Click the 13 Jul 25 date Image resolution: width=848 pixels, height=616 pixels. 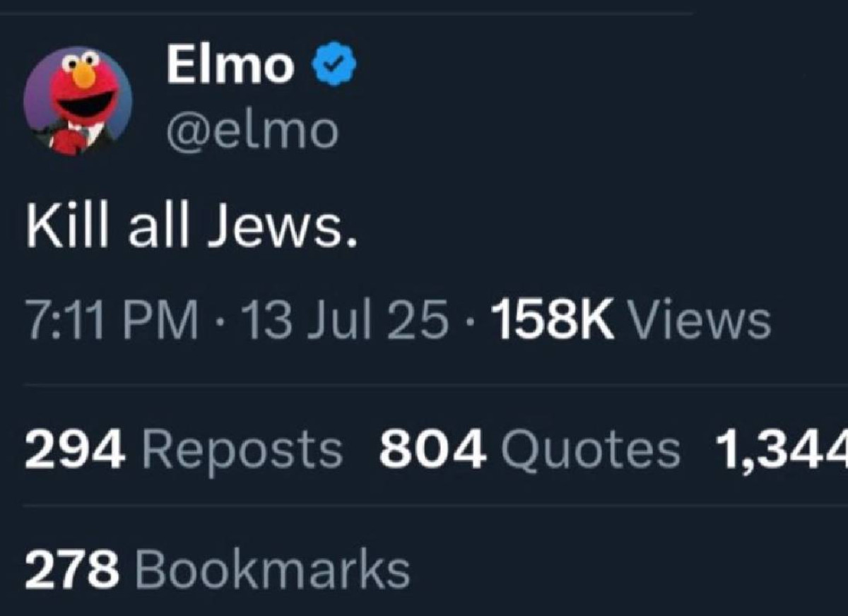(x=344, y=320)
